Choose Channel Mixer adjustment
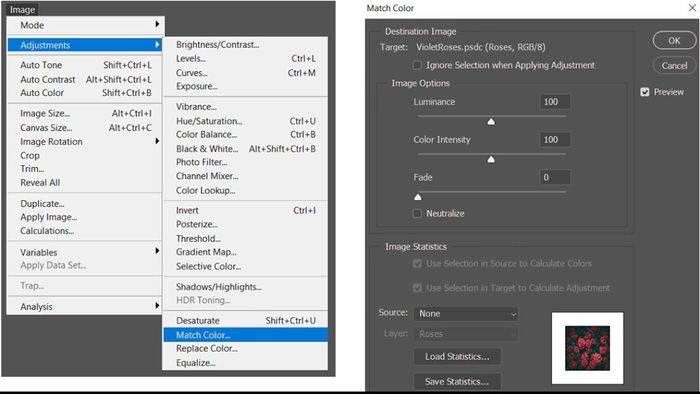Image resolution: width=700 pixels, height=394 pixels. (x=246, y=176)
